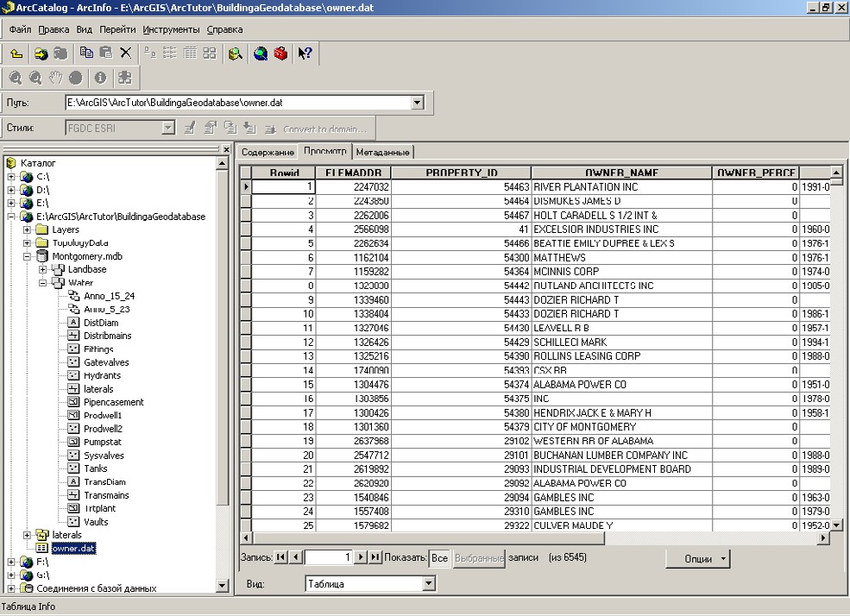Screen dimensions: 850x616
Task: Collapse the Water feature dataset
Action: 42,283
